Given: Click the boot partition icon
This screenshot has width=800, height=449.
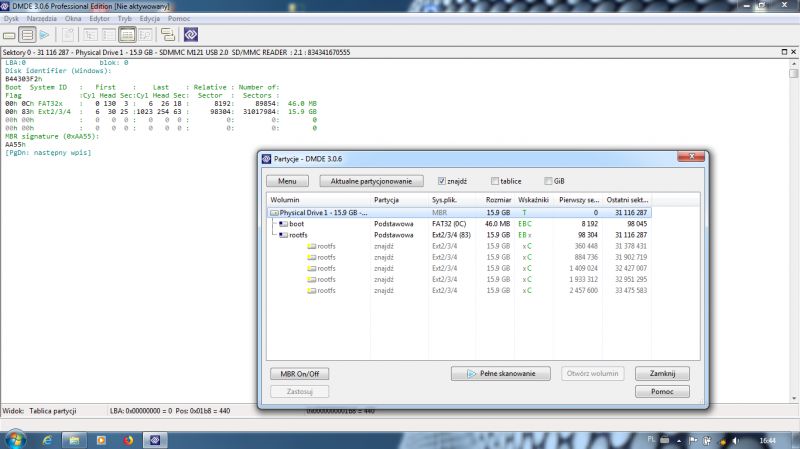Looking at the screenshot, I should pos(283,224).
